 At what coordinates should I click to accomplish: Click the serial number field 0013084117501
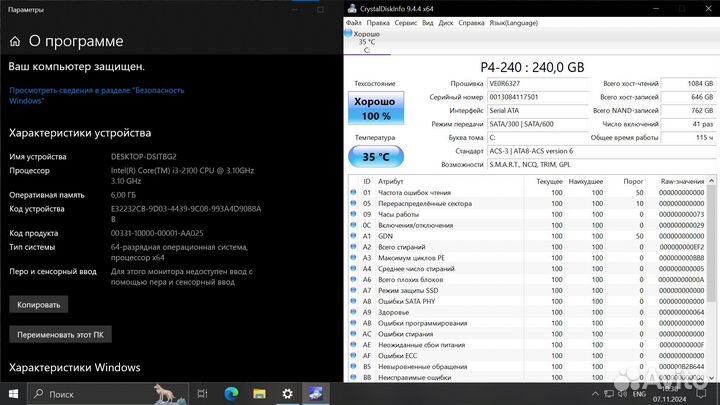537,97
